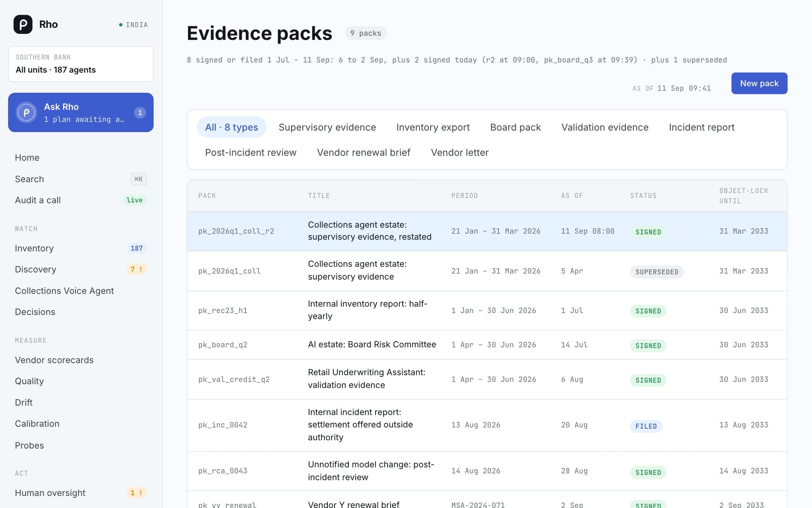Click the Rho logo icon
The width and height of the screenshot is (812, 508).
click(23, 24)
